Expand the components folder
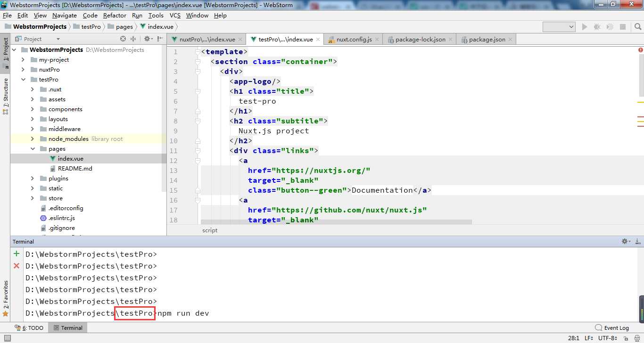 click(x=33, y=109)
